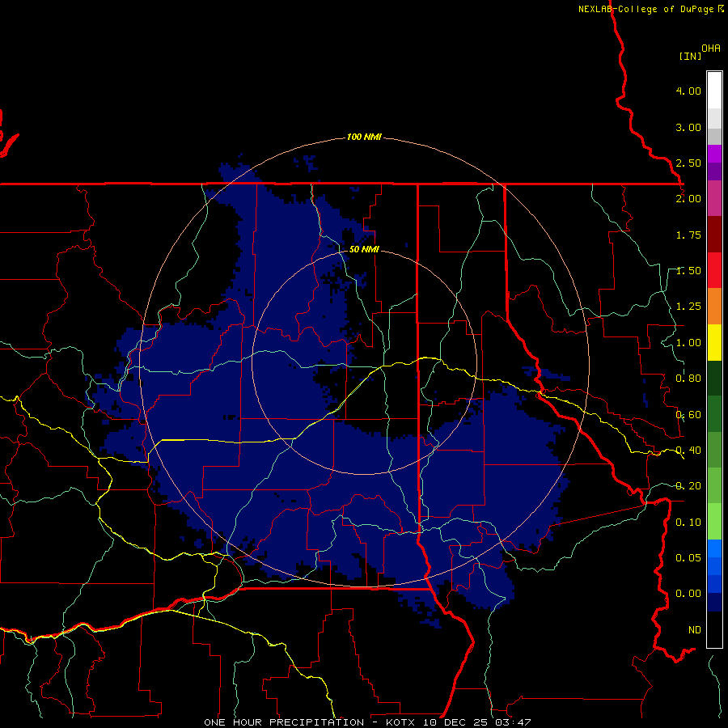Click the 0.05 legend value
Viewport: 728px width, 728px height.
point(688,557)
